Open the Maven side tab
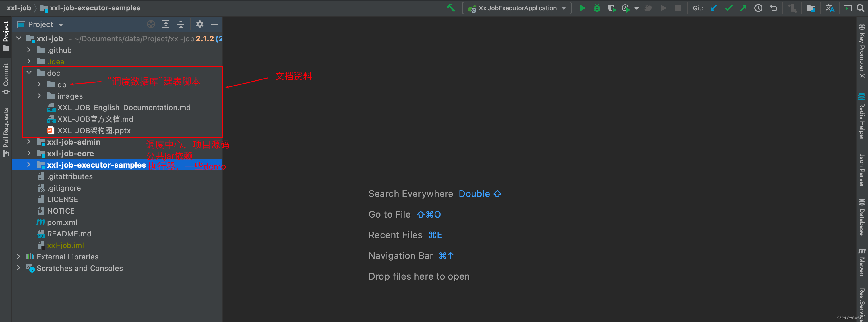This screenshot has height=322, width=868. [862, 262]
